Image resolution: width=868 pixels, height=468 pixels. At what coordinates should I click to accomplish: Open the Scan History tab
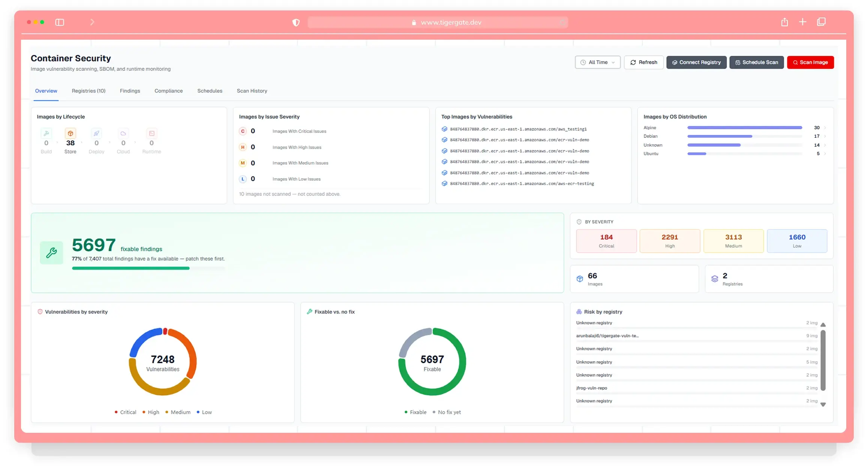pyautogui.click(x=252, y=91)
